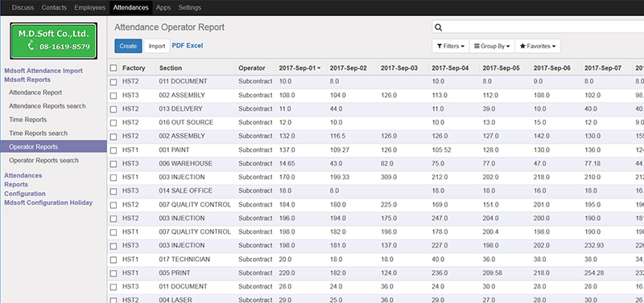Click the 232.93 value in HST3 003 INJECTION row
This screenshot has height=303, width=644.
[594, 245]
